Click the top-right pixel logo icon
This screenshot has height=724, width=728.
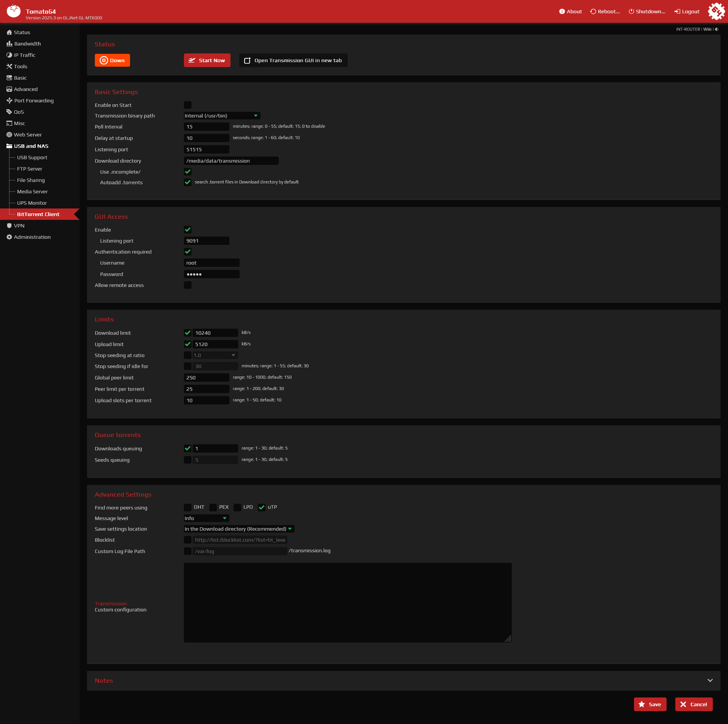(x=716, y=11)
